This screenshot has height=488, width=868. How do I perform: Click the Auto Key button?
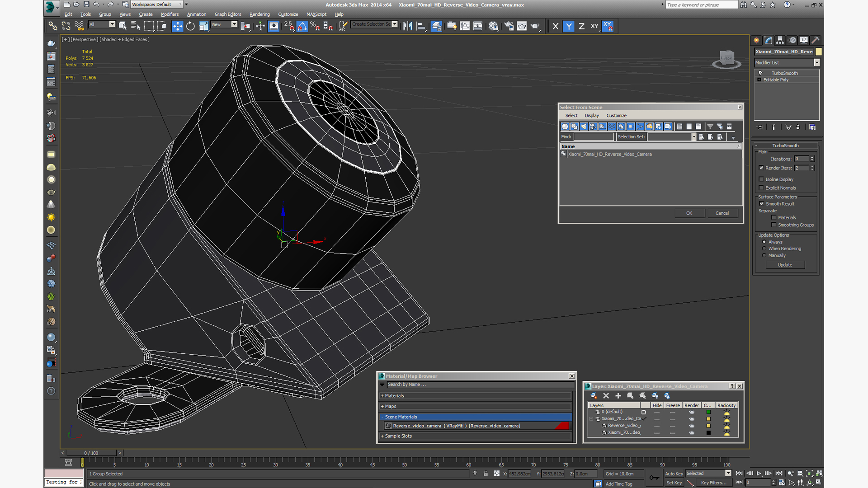(674, 474)
